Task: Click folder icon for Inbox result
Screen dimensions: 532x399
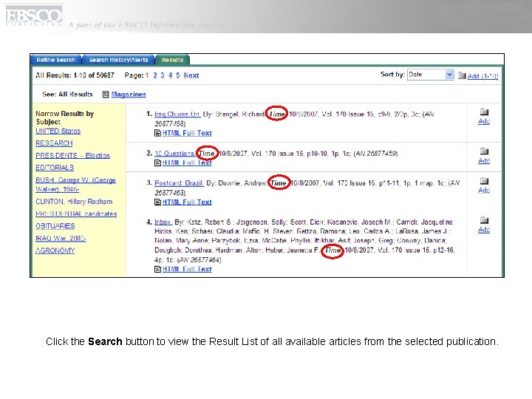Action: tap(484, 220)
